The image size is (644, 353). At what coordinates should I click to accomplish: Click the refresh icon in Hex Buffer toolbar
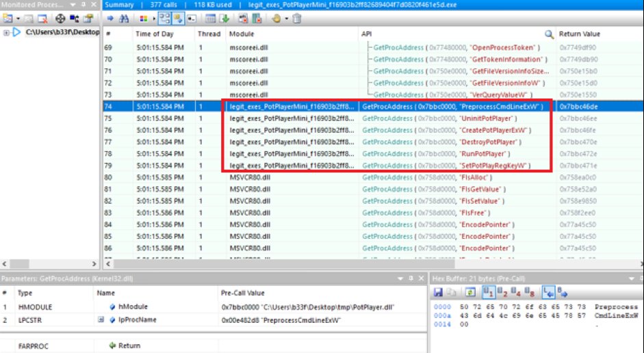tap(470, 292)
